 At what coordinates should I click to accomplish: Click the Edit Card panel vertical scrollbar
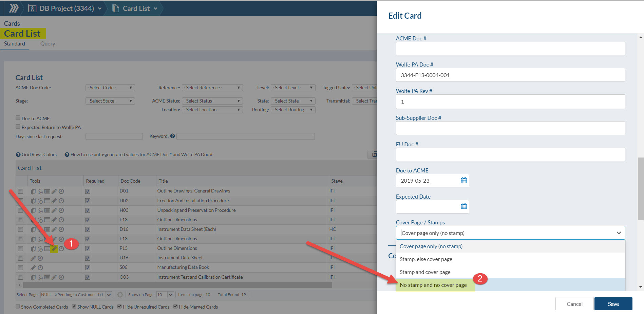641,188
